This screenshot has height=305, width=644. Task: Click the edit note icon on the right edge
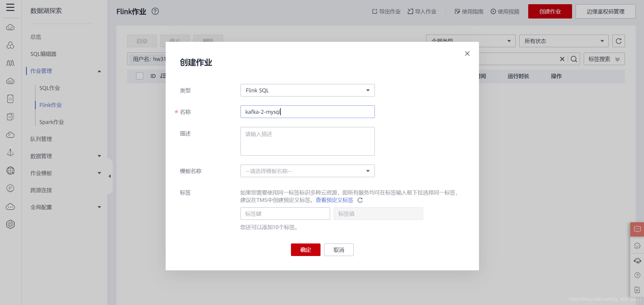click(637, 290)
